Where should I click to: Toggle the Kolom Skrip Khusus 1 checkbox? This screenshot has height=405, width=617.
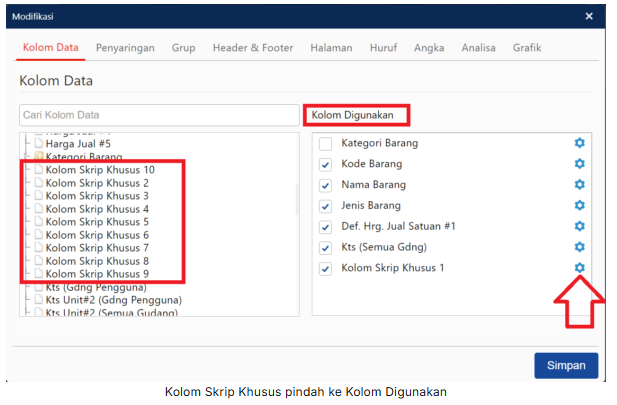tap(325, 269)
